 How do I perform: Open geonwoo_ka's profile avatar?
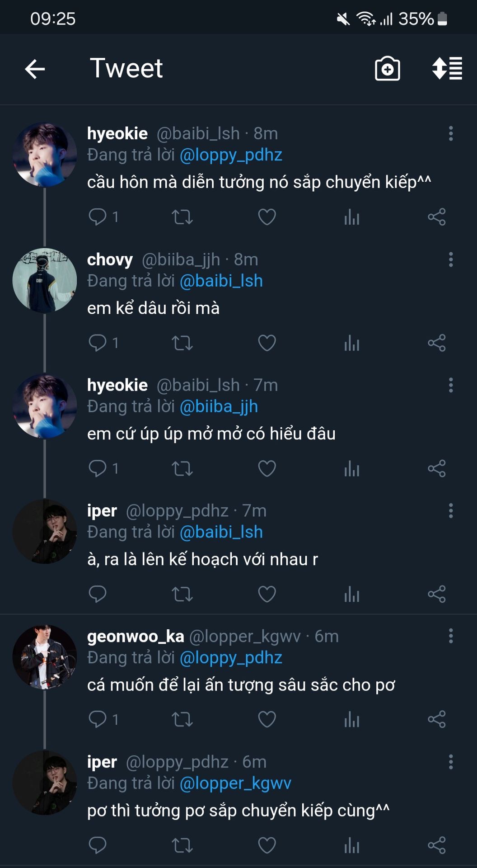tap(44, 657)
